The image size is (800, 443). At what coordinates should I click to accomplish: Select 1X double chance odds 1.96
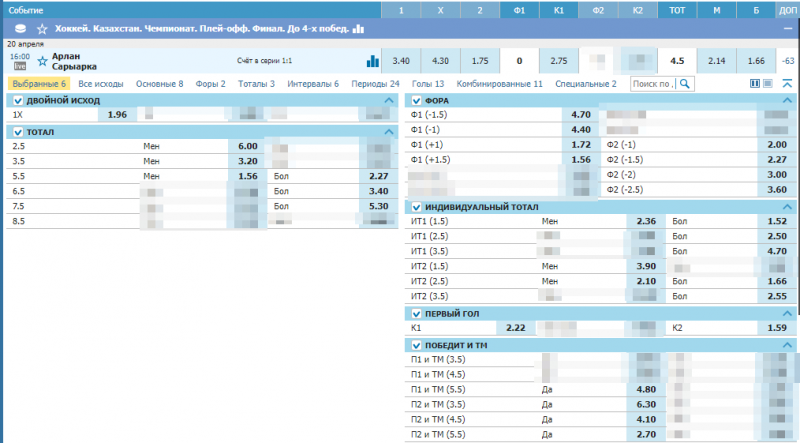(116, 115)
